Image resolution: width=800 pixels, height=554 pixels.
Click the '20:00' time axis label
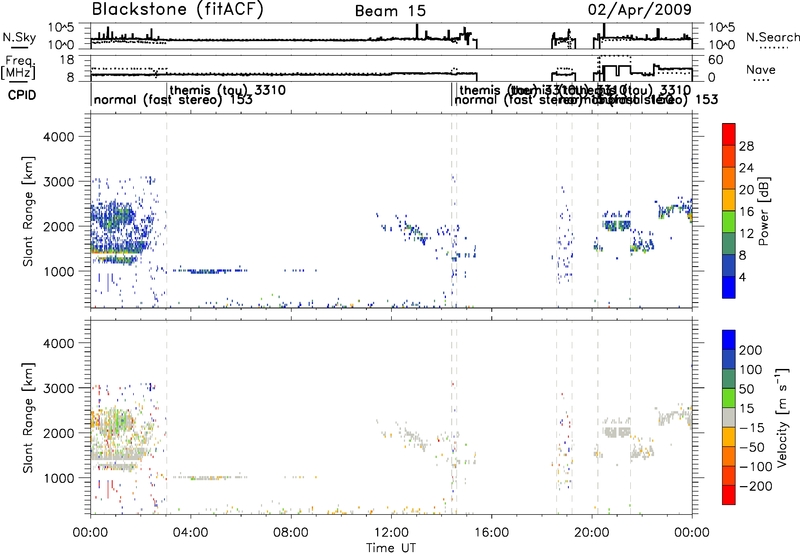coord(591,533)
